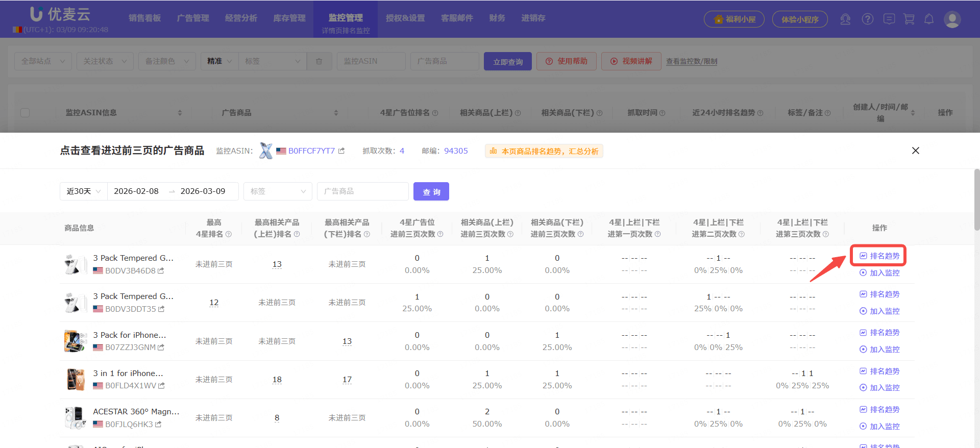The image size is (980, 448).
Task: Close the ad products popup panel
Action: pos(916,151)
